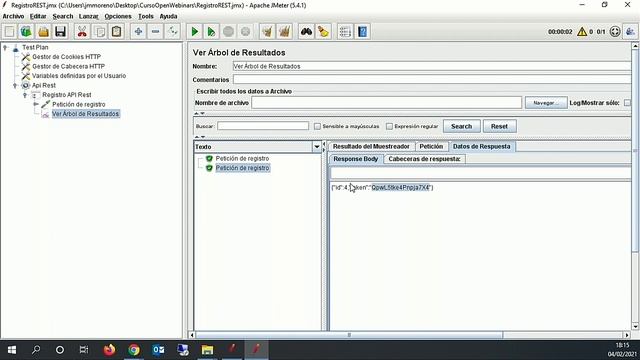
Task: Click the Comentarios text field
Action: [x=432, y=80]
